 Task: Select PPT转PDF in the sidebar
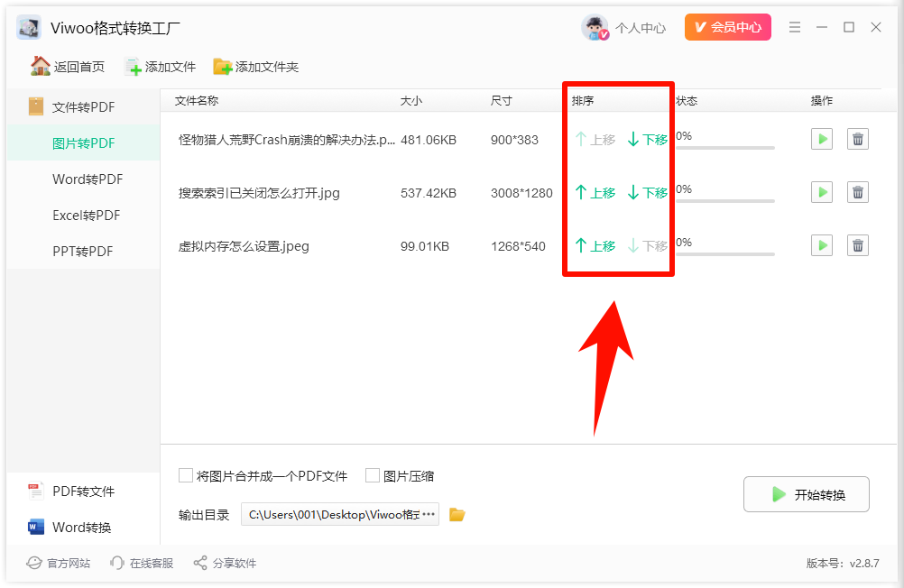coord(82,252)
